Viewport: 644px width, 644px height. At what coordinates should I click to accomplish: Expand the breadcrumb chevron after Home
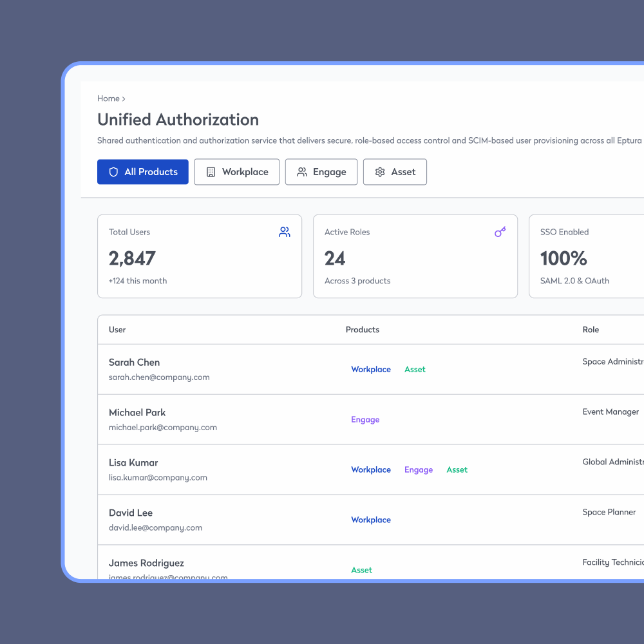coord(124,99)
